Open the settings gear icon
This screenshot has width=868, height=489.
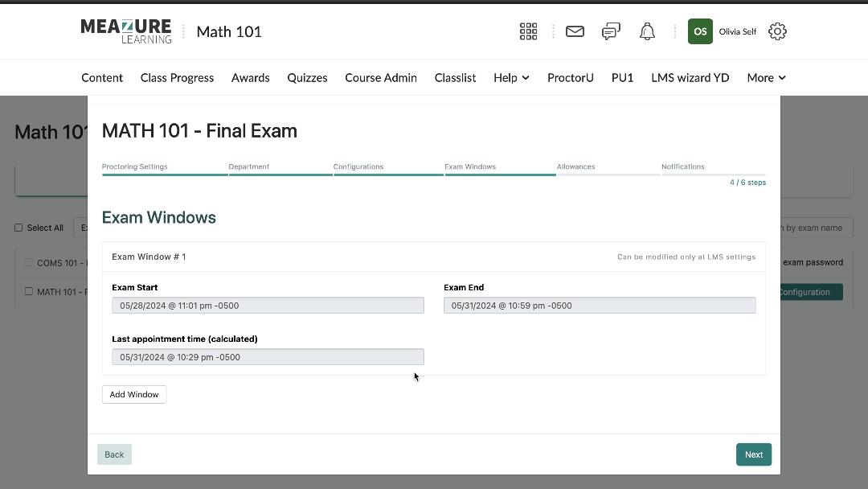coord(776,31)
